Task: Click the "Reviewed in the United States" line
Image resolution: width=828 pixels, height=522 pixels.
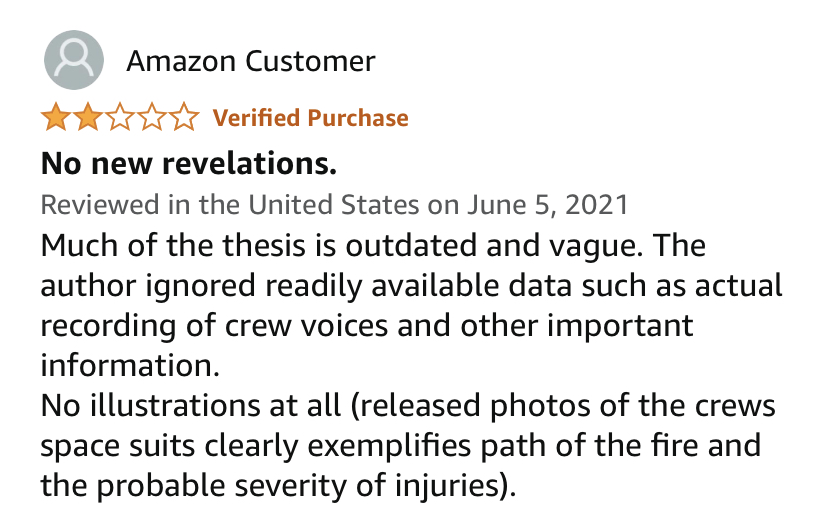Action: coord(228,205)
